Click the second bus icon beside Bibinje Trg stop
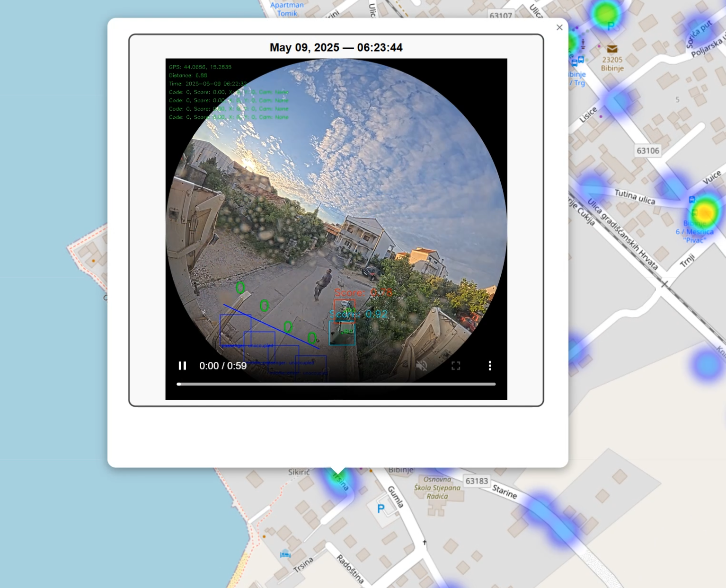 582,60
